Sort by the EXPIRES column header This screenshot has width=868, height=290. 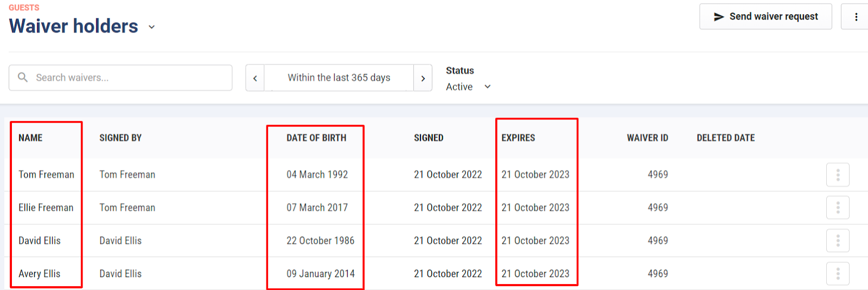(x=518, y=138)
